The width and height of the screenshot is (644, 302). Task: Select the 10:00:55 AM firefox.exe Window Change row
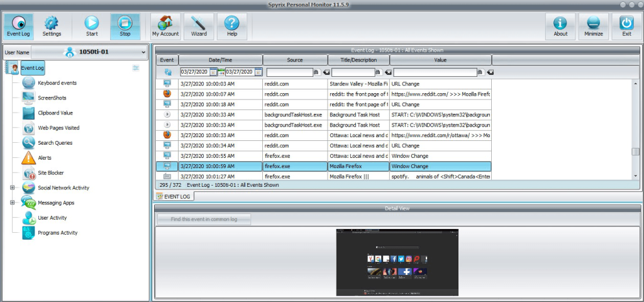(x=324, y=156)
